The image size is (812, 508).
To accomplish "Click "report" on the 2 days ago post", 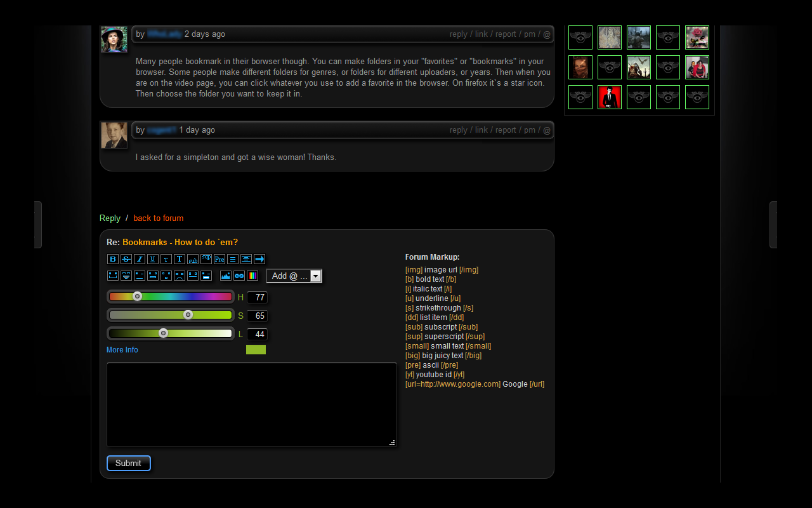I will pyautogui.click(x=506, y=34).
